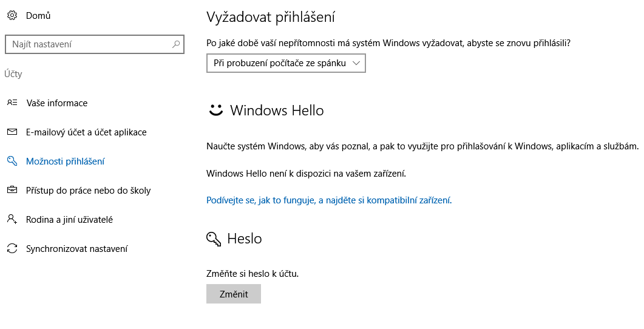Click the Najít nastavení search field
This screenshot has height=329, width=644.
click(95, 44)
